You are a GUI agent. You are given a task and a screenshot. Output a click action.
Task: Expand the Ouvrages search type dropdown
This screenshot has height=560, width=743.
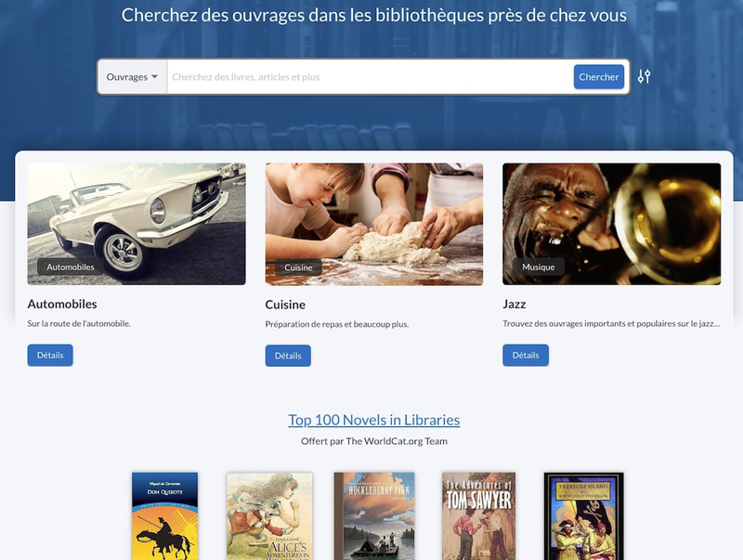point(132,77)
